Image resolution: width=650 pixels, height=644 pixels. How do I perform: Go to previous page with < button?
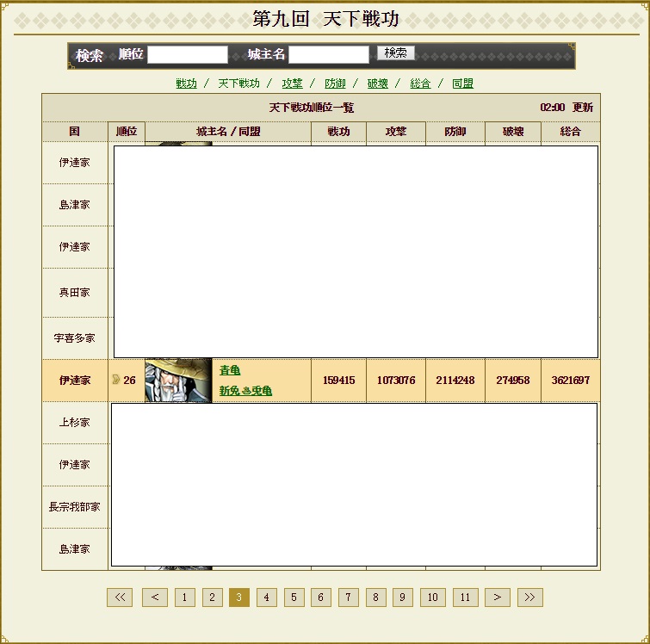155,598
